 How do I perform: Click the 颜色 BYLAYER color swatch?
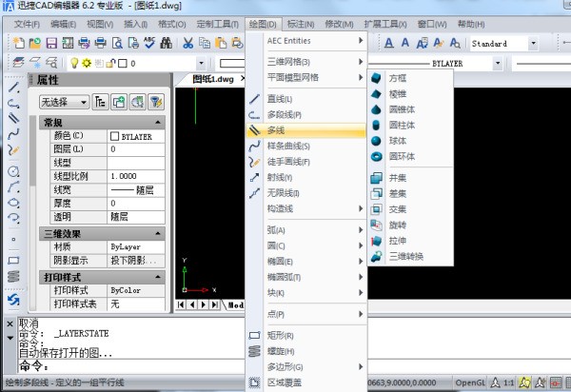[115, 136]
